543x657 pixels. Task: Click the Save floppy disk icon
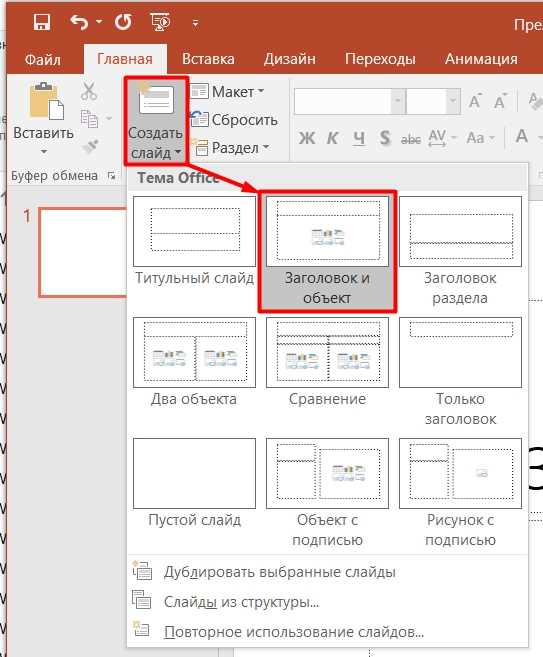(42, 22)
